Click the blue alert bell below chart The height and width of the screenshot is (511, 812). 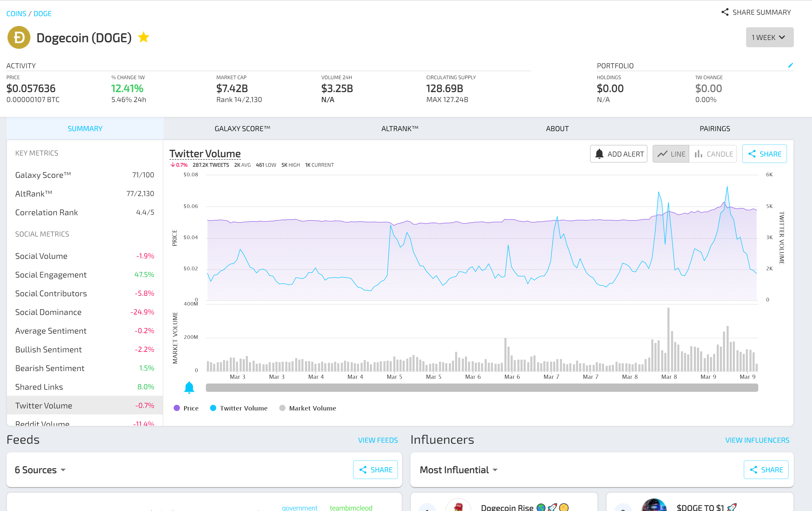[x=189, y=388]
